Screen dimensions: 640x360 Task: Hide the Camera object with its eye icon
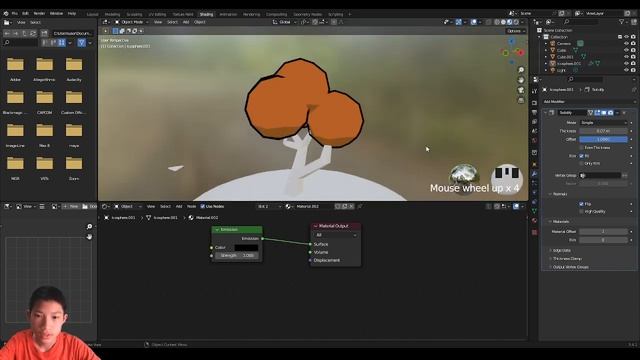[x=626, y=43]
